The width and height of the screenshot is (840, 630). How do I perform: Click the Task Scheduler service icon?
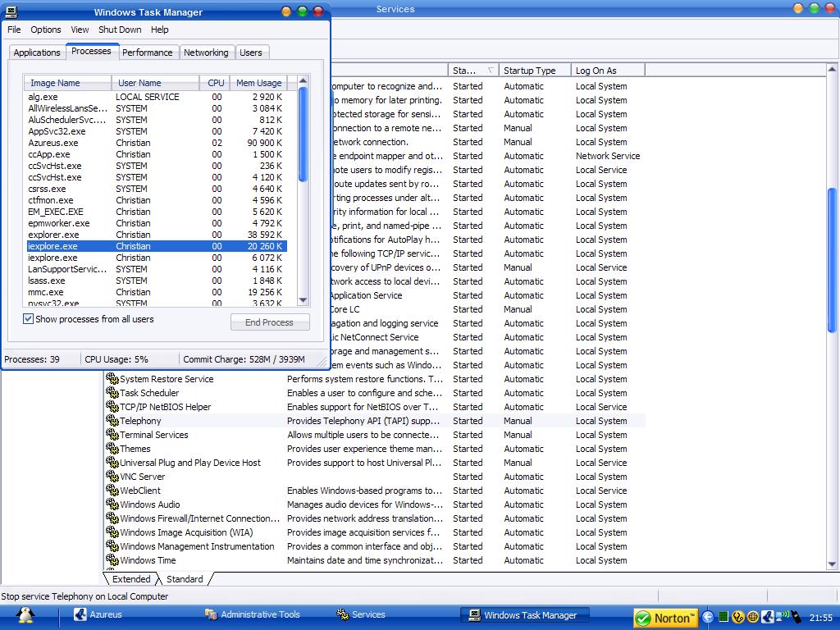tap(112, 392)
